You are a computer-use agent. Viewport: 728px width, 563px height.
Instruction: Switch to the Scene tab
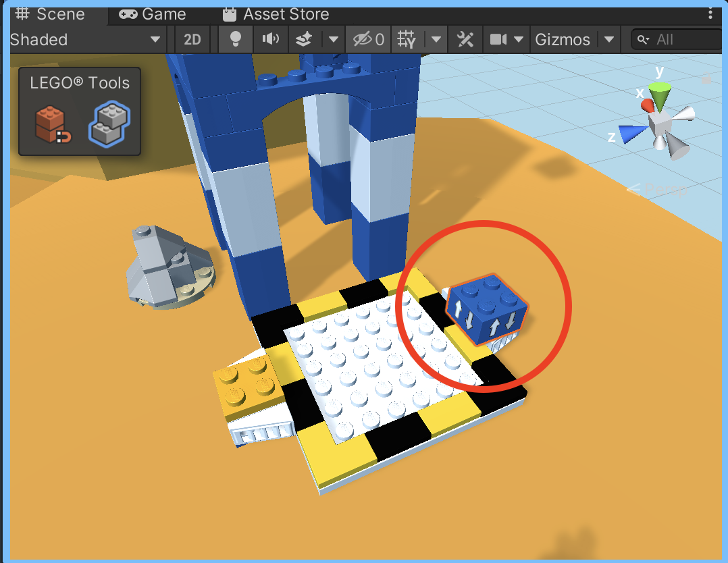(50, 14)
